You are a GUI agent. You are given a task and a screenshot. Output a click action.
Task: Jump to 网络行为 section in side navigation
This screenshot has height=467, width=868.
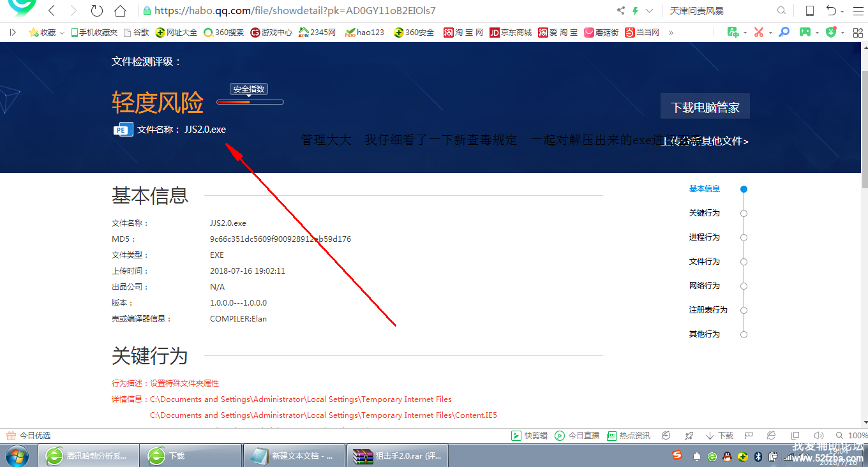point(705,286)
